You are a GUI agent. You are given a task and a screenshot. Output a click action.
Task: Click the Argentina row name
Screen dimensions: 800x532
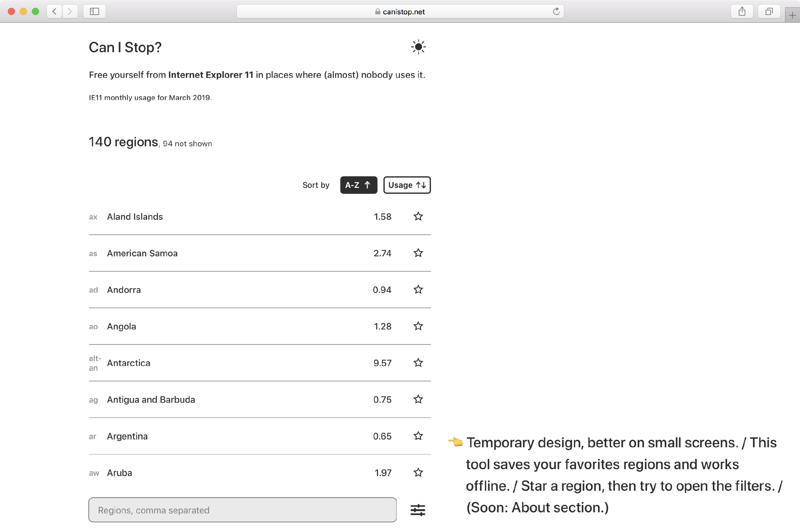coord(127,436)
